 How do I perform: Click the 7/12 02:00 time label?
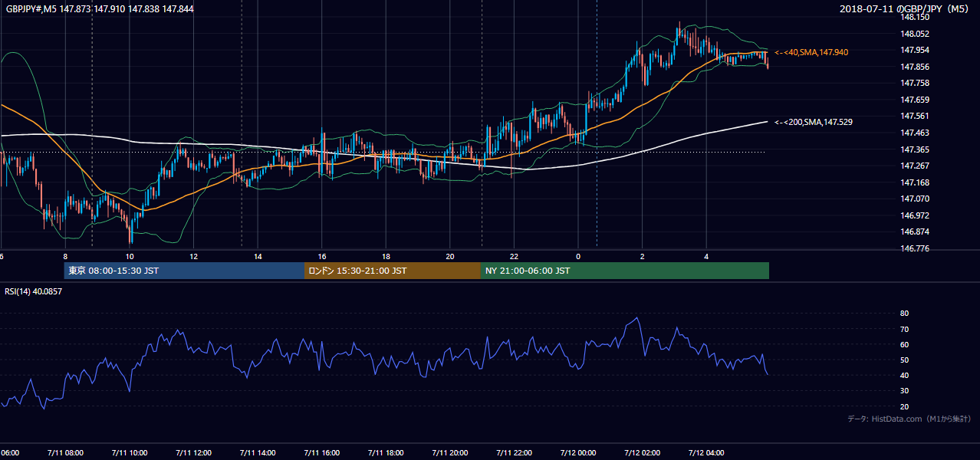(642, 452)
